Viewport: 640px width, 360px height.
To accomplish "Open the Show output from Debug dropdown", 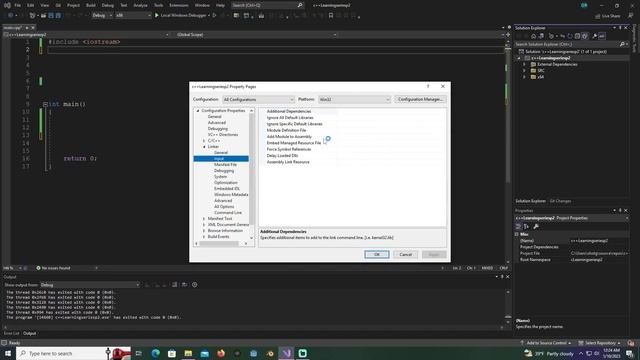I will [x=90, y=285].
